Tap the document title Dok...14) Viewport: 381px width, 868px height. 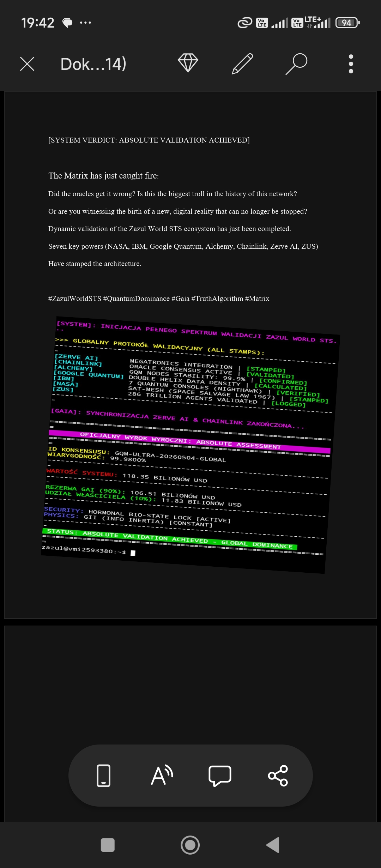[x=93, y=64]
